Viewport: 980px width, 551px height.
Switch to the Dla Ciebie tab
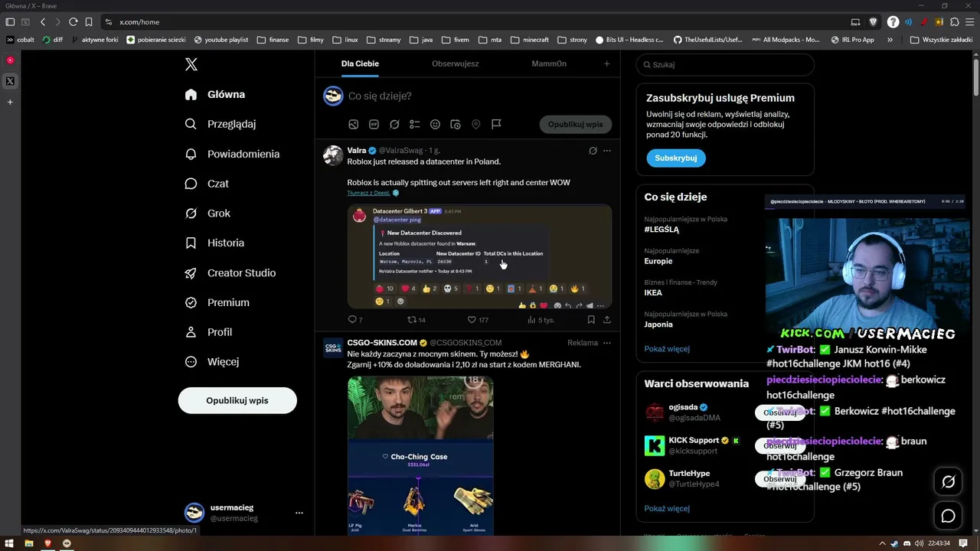(x=360, y=64)
